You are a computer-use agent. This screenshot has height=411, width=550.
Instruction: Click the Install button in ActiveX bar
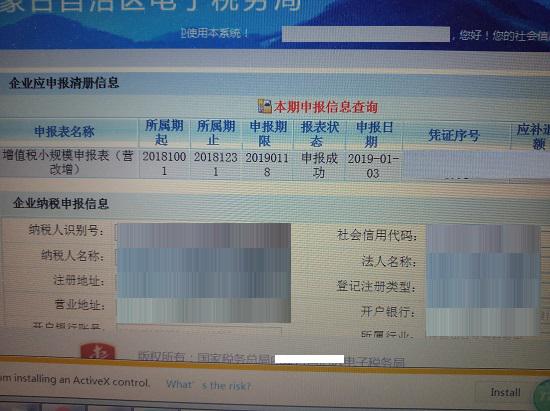coord(505,392)
